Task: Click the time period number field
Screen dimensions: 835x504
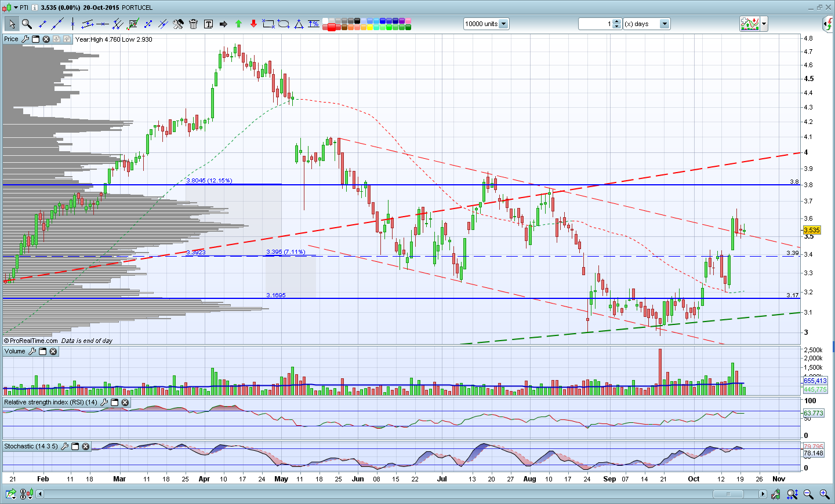Action: coord(595,24)
